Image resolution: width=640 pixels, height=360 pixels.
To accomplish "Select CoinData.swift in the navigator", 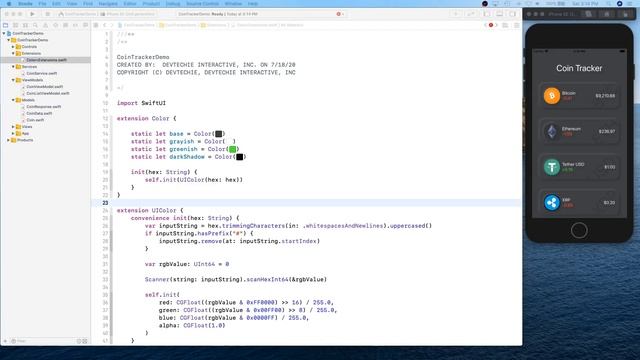I will pyautogui.click(x=39, y=113).
